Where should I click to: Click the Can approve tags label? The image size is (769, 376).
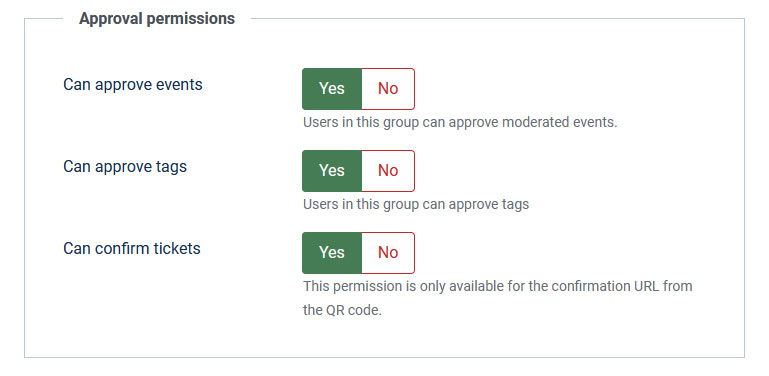click(125, 167)
